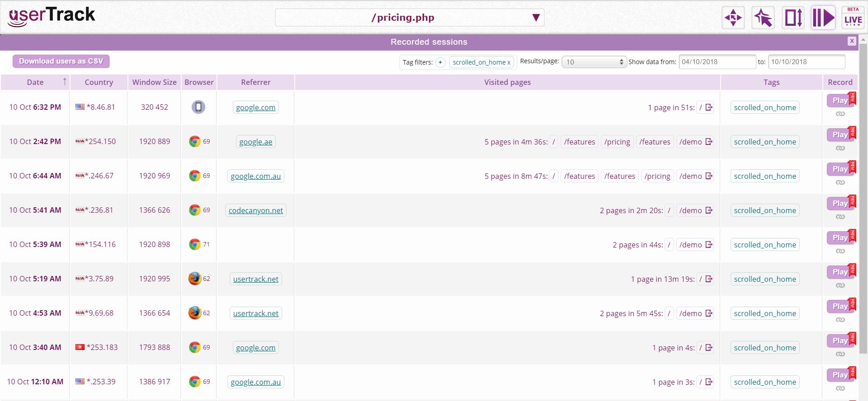Viewport: 868px width, 401px height.
Task: Open the Results/page dropdown
Action: [594, 62]
